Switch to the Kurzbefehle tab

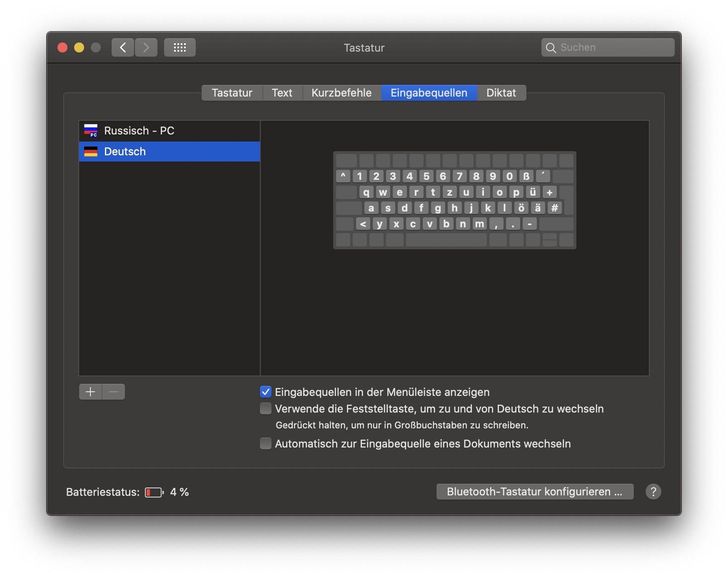pos(342,93)
